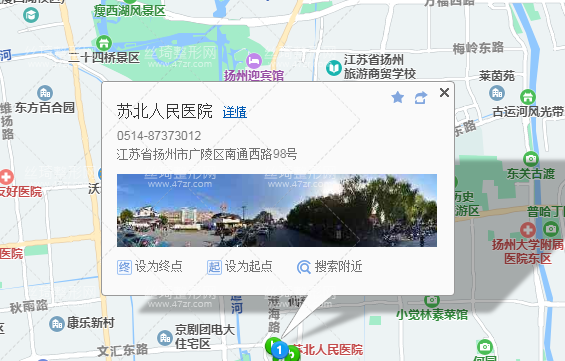Click 设为起点 to set start point
The height and width of the screenshot is (361, 565).
click(x=240, y=267)
